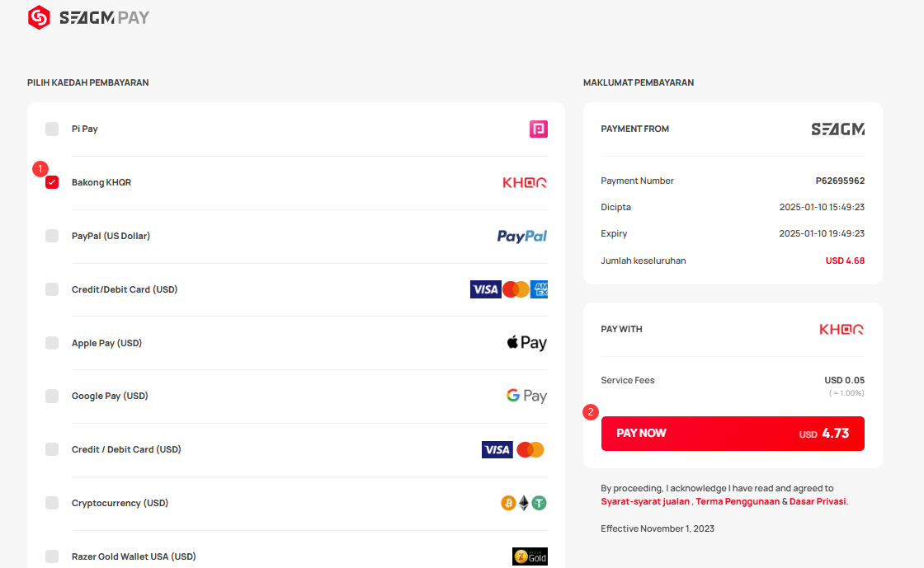Viewport: 924px width, 568px height.
Task: Select Google Pay (USD) payment option
Action: point(52,397)
